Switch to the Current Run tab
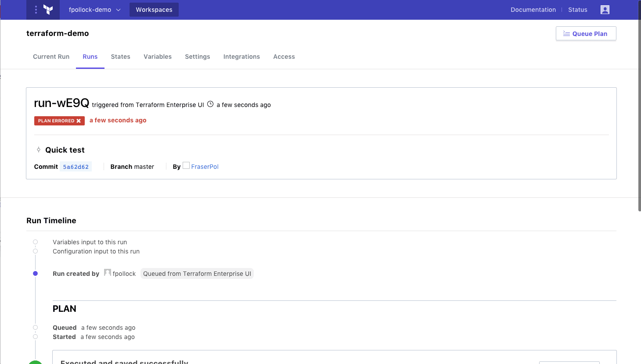The height and width of the screenshot is (364, 641). (x=51, y=57)
